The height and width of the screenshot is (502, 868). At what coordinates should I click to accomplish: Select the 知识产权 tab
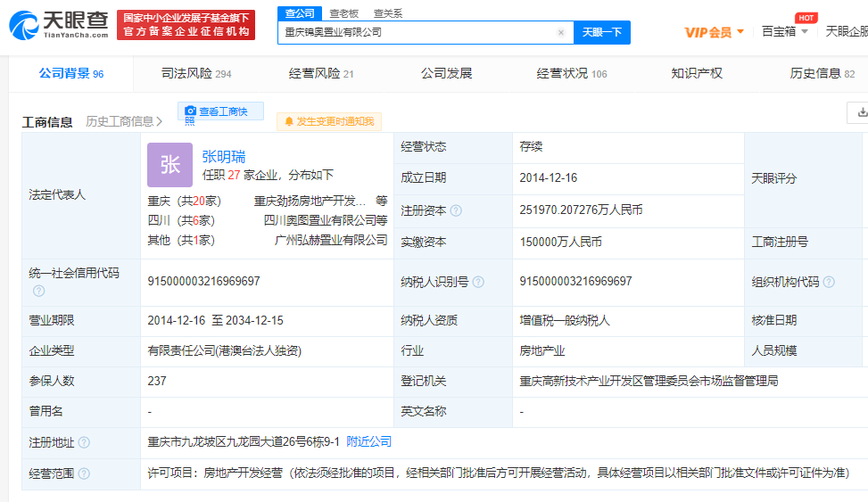tap(697, 74)
